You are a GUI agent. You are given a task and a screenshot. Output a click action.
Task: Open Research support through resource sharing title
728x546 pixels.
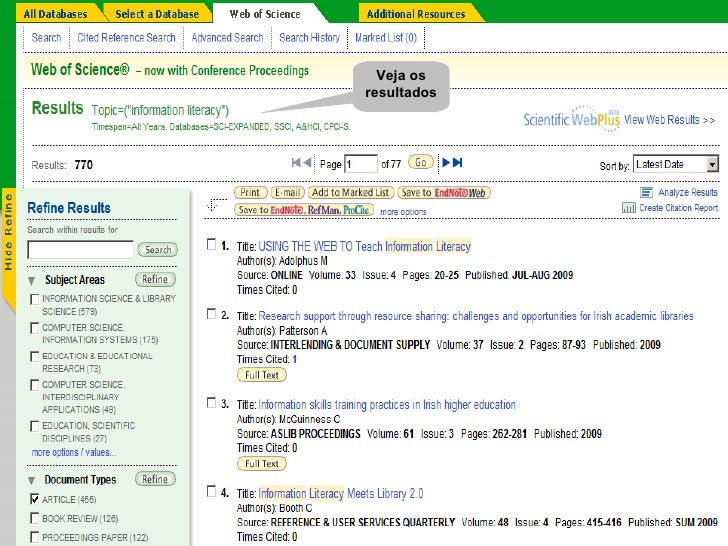(x=476, y=316)
